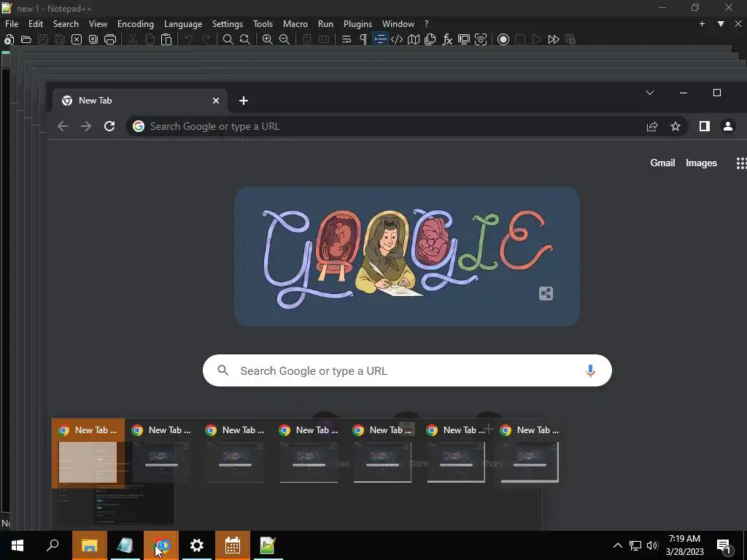Open the Chrome profile avatar icon
747x560 pixels.
[x=728, y=126]
